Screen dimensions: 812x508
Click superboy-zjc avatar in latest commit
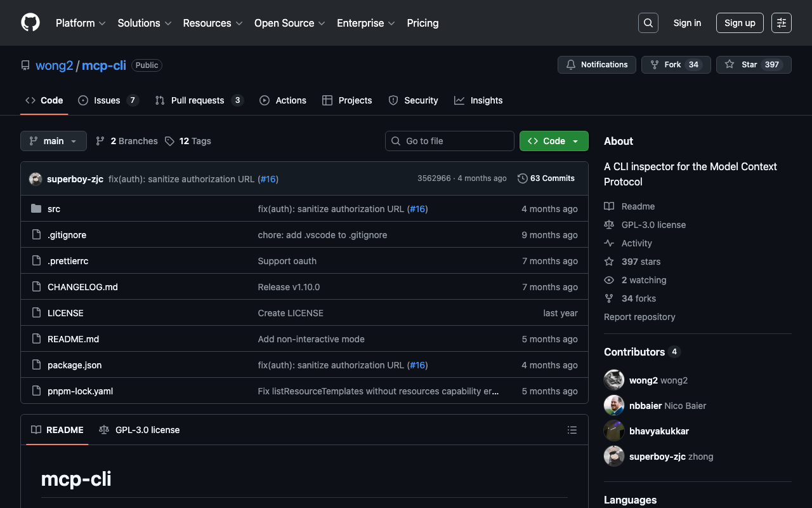point(36,179)
